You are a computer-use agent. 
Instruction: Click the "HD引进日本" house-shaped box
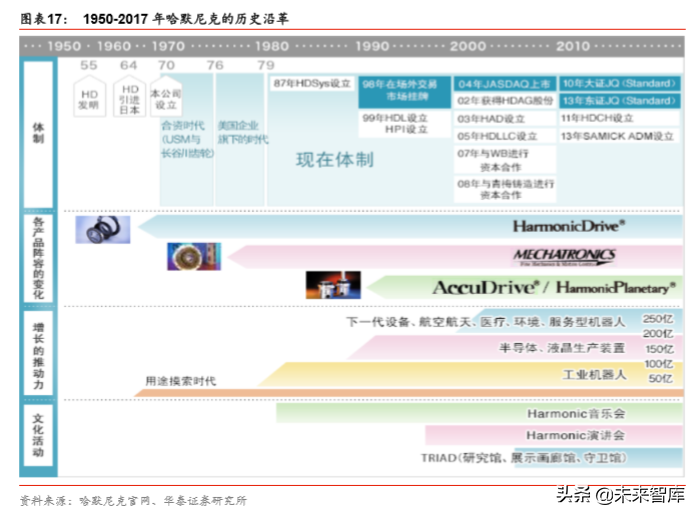(130, 96)
